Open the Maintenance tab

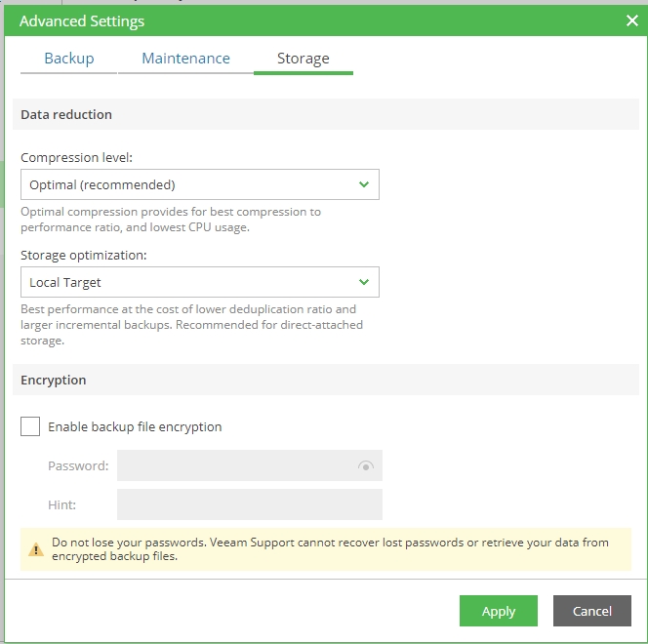(185, 59)
